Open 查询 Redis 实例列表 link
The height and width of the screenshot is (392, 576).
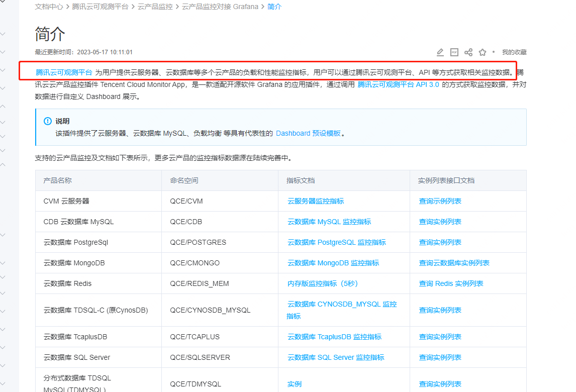pyautogui.click(x=451, y=283)
